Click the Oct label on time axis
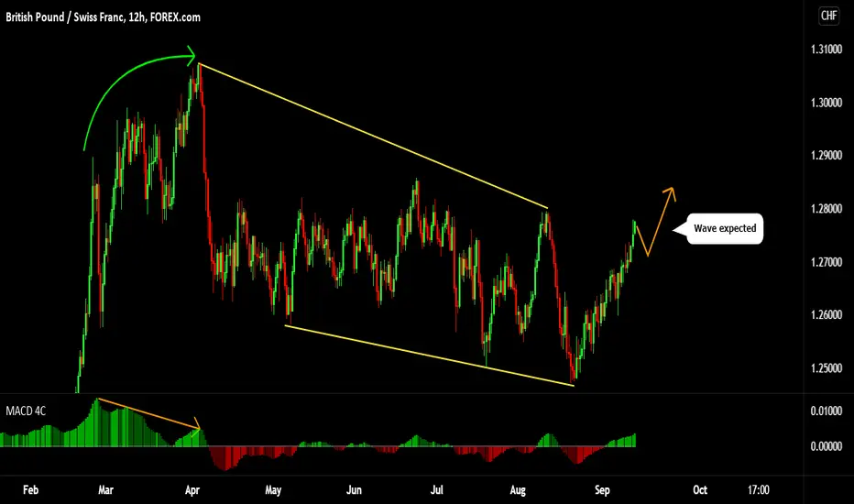 [x=700, y=490]
